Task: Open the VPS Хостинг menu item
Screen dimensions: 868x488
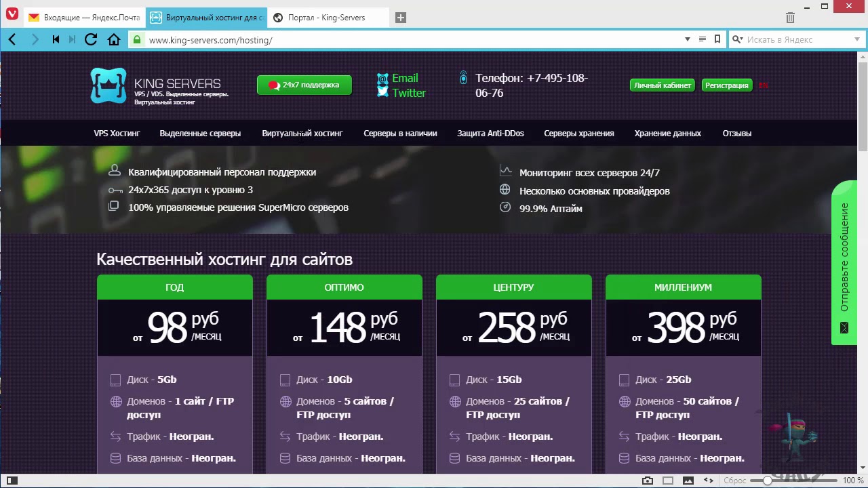Action: 117,134
